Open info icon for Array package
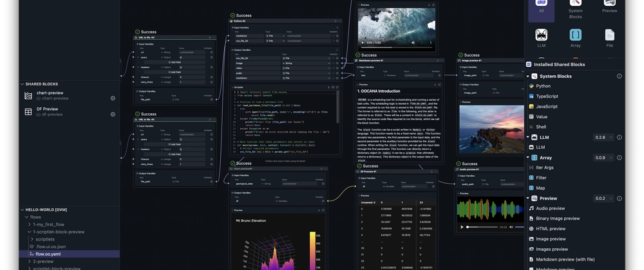The height and width of the screenshot is (270, 644). (620, 157)
